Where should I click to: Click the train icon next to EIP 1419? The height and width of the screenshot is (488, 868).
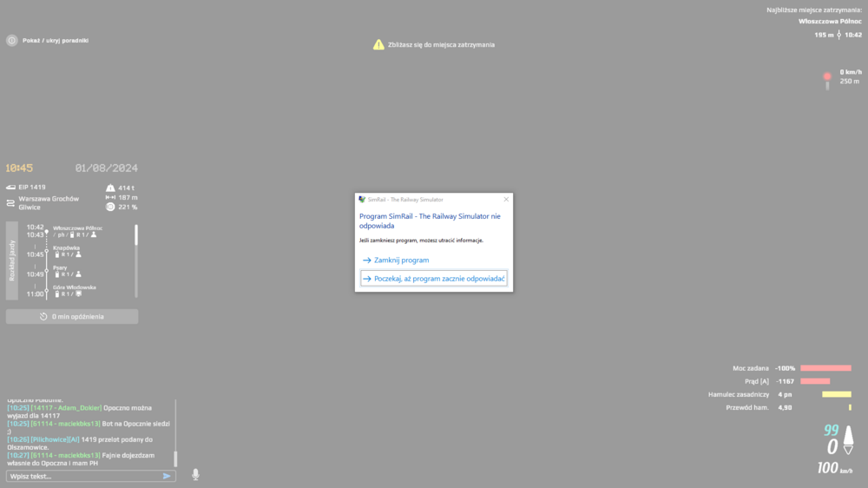[x=10, y=188]
